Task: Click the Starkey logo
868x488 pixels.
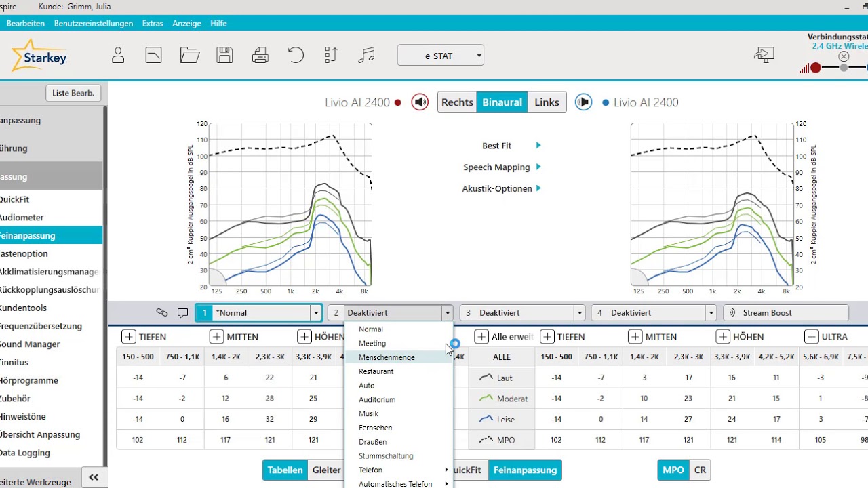Action: (x=39, y=56)
